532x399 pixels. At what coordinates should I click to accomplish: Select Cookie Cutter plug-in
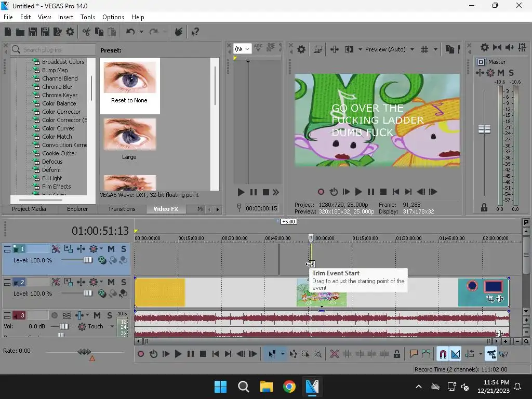click(59, 153)
